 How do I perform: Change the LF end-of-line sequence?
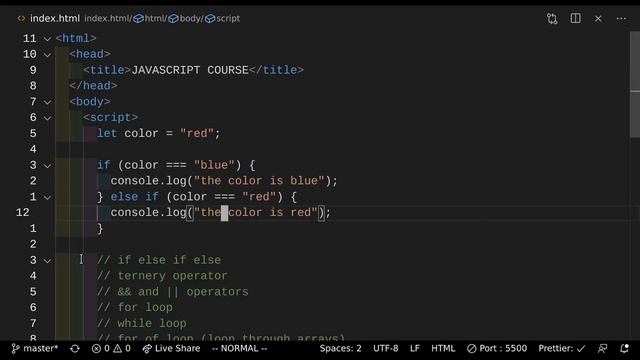tap(415, 349)
